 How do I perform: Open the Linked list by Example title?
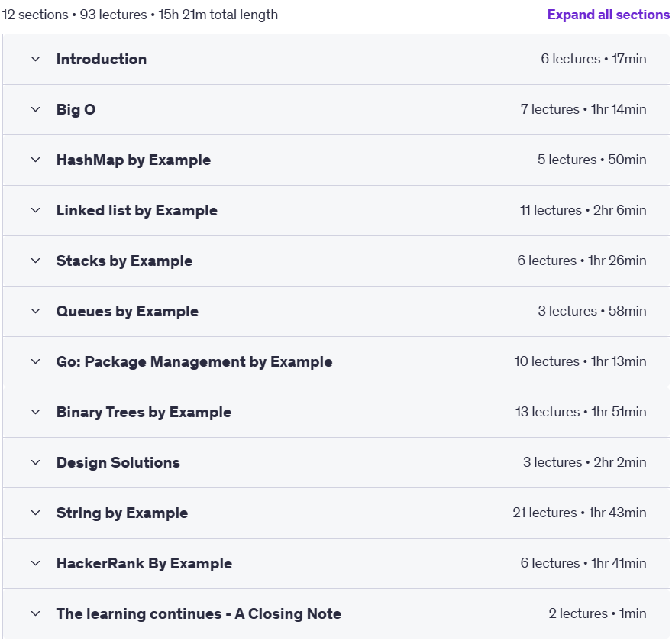[x=137, y=211]
